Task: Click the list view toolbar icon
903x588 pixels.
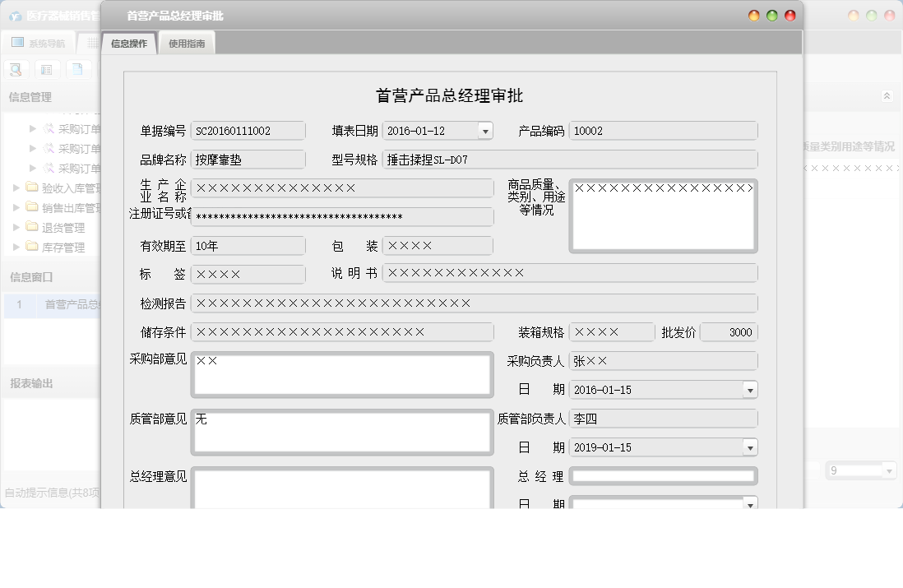Action: pyautogui.click(x=47, y=70)
